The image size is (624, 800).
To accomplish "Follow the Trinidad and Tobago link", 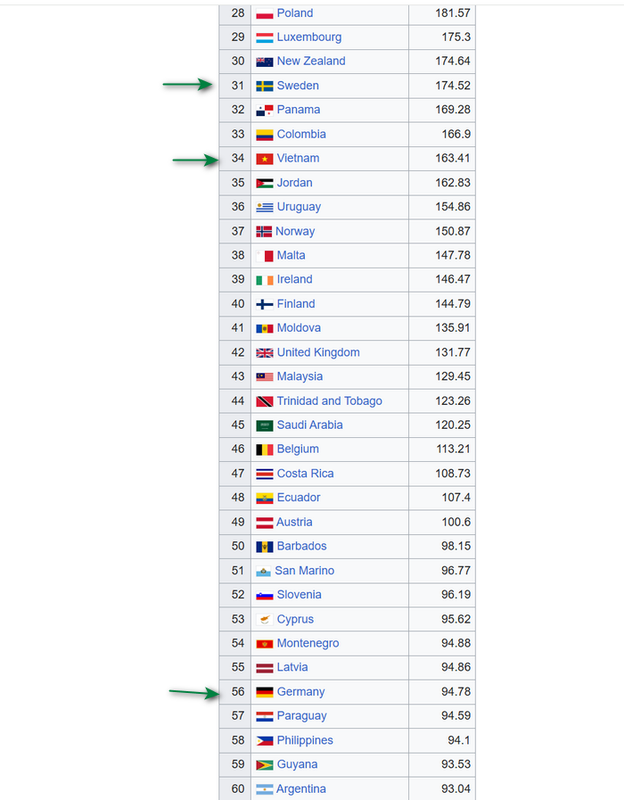I will coord(330,401).
